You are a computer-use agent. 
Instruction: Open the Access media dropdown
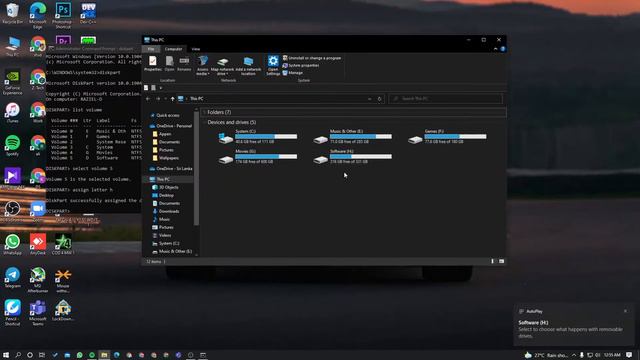202,66
